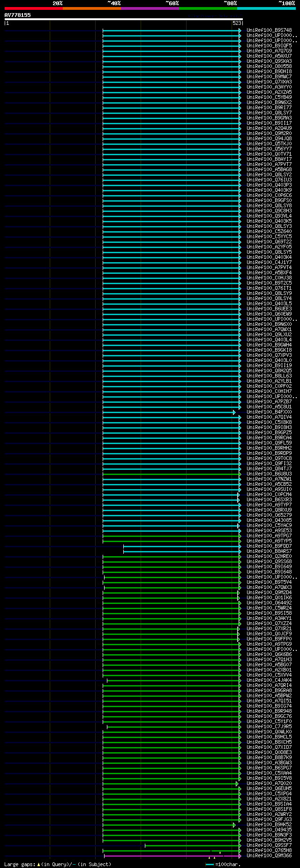The height and width of the screenshot is (868, 300).
Task: Select the UniRef100_B9H2V5 label
Action: tap(269, 840)
